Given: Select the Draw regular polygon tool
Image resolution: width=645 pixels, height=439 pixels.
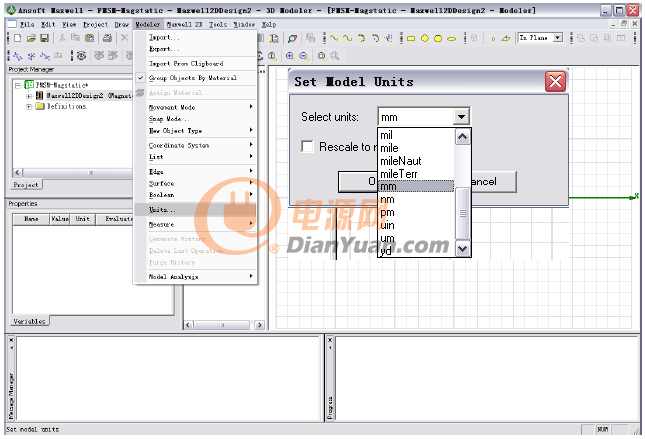Looking at the screenshot, I should click(x=425, y=38).
